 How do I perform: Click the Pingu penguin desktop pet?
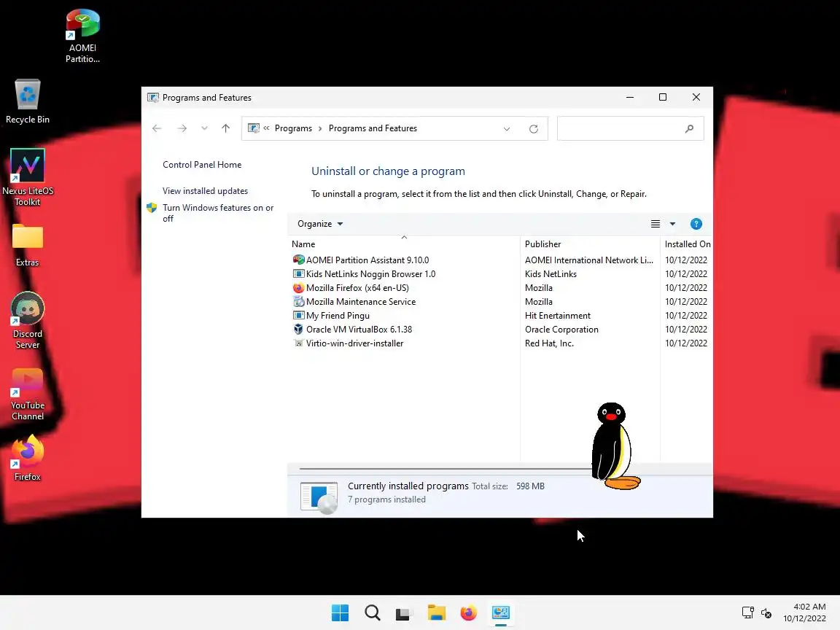615,446
